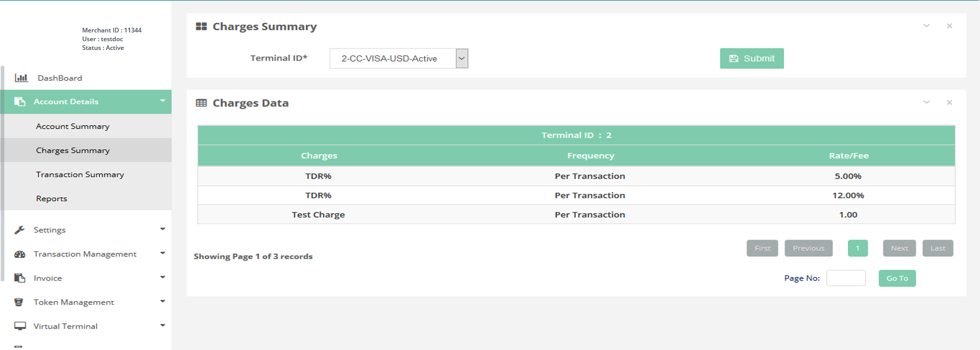Open the Terminal ID dropdown
Viewport: 980px width, 350px height.
click(461, 59)
